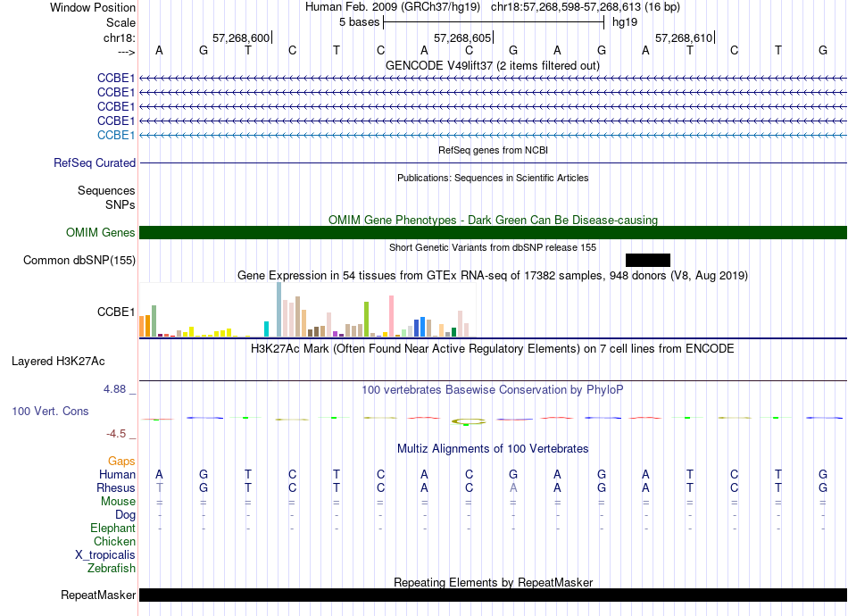Click the GTEx RNA-seq Gene Expression title

(493, 276)
